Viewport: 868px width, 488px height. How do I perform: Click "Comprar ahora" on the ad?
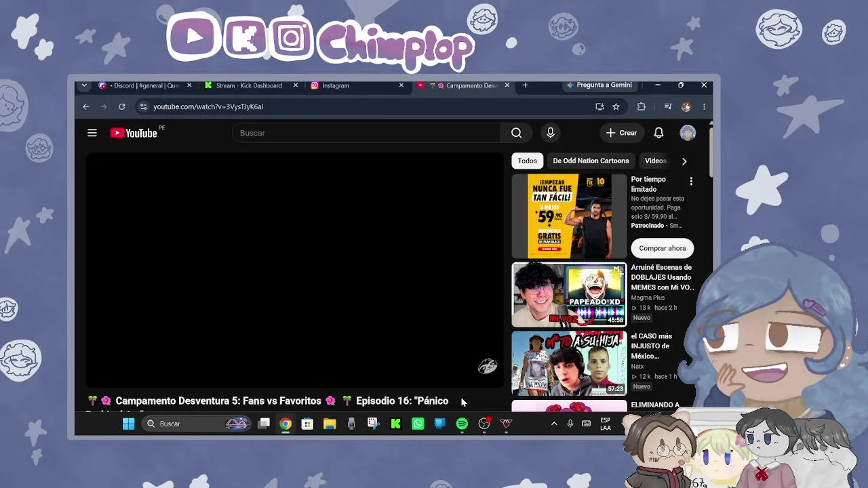(x=663, y=248)
